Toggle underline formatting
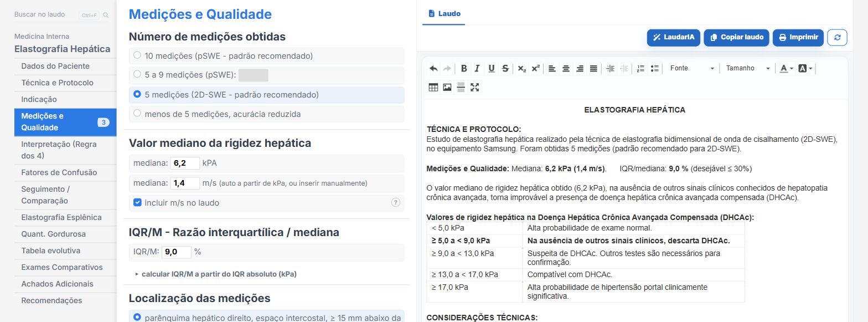The height and width of the screenshot is (322, 868). pyautogui.click(x=492, y=68)
